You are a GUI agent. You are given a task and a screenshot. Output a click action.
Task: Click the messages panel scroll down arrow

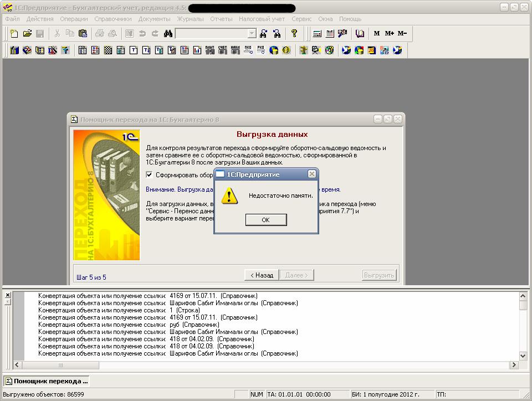523,356
